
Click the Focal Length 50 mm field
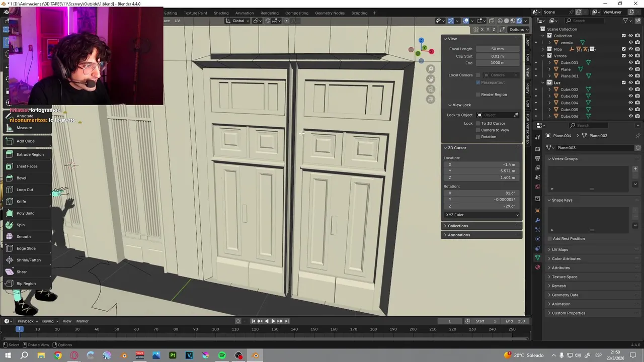pos(497,49)
